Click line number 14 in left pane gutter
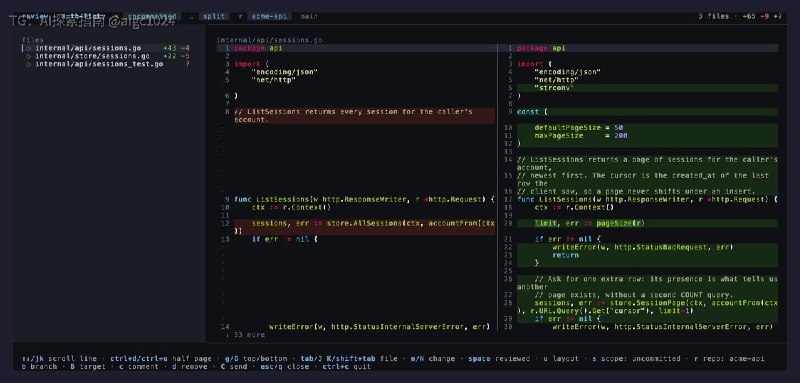The image size is (800, 383). [x=226, y=327]
